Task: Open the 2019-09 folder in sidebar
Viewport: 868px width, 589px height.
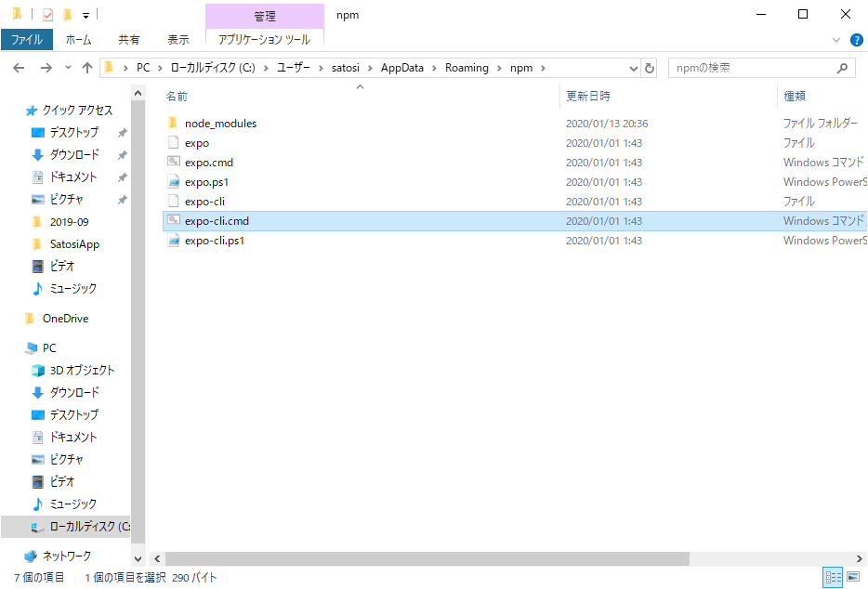Action: coord(69,222)
